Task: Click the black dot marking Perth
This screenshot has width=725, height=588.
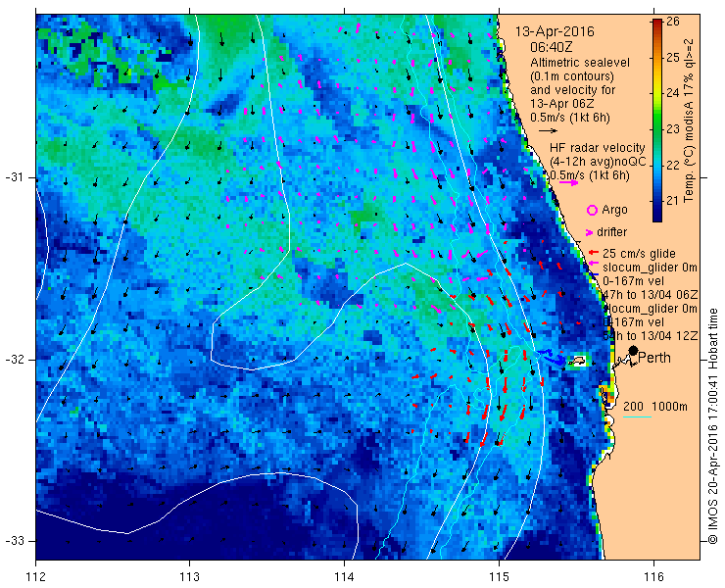Action: pos(634,350)
